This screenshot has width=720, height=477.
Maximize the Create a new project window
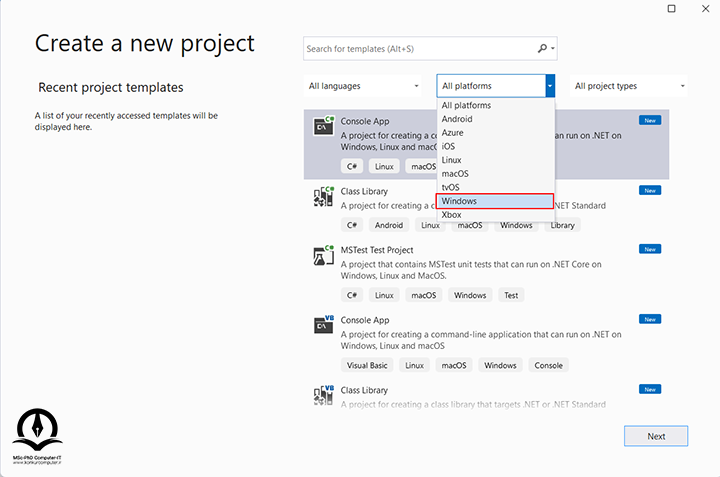pos(671,9)
